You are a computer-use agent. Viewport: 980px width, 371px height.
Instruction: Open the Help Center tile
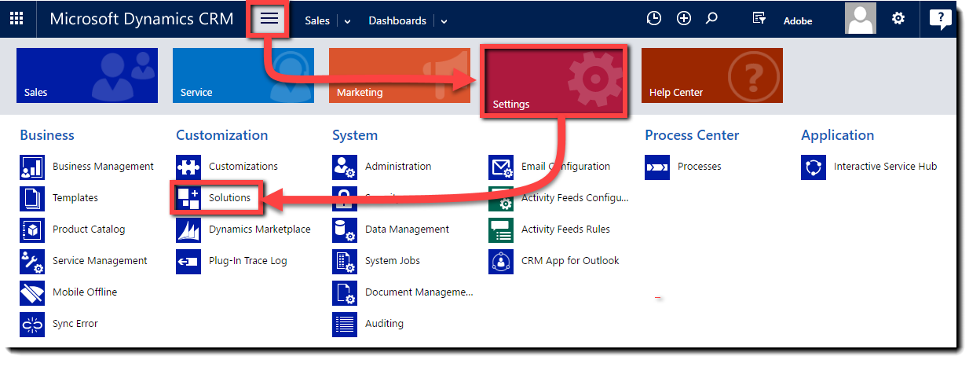tap(711, 76)
